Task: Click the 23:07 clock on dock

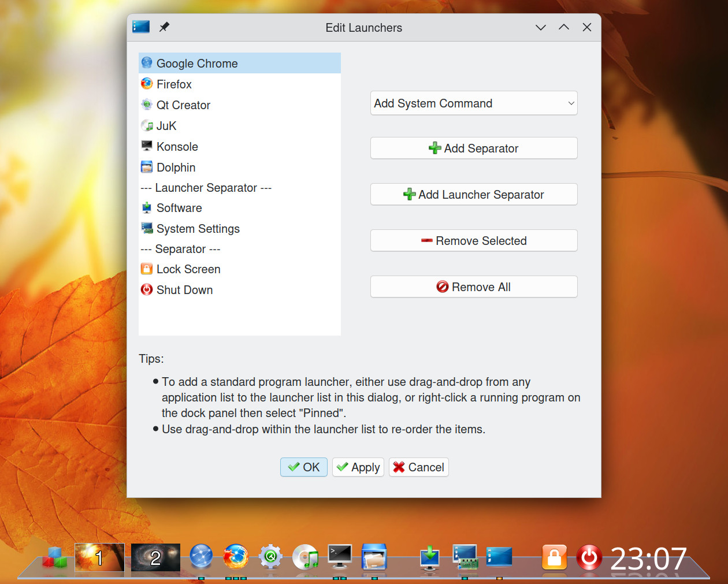Action: [x=648, y=559]
